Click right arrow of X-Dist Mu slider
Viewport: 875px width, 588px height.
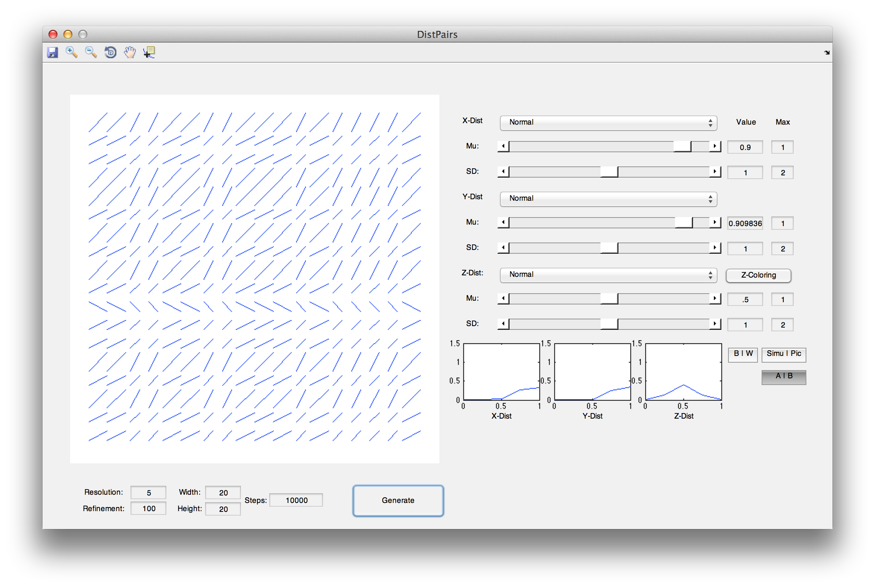click(715, 146)
